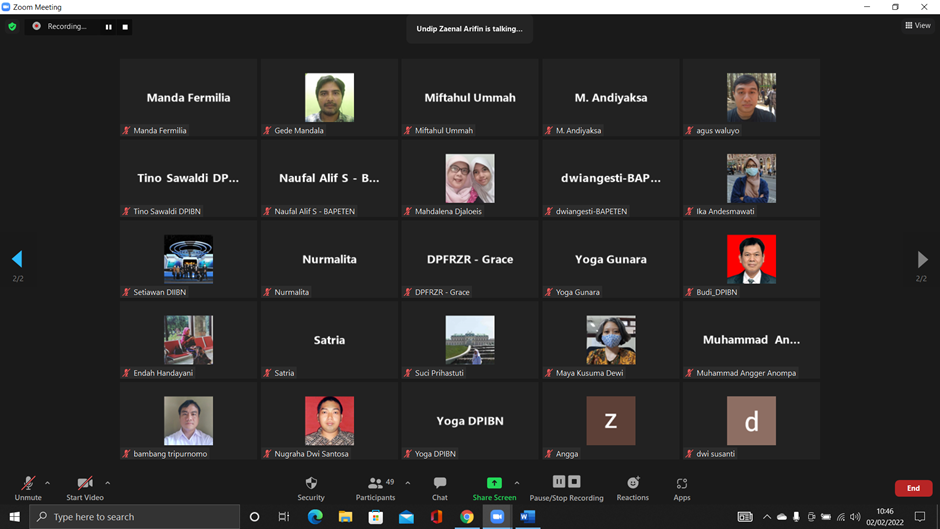This screenshot has height=529, width=940.
Task: Open the View layout menu
Action: [917, 26]
